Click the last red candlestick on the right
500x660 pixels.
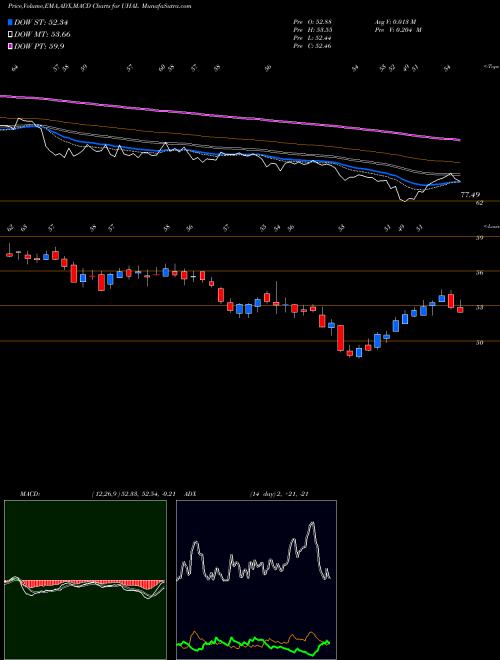[460, 309]
